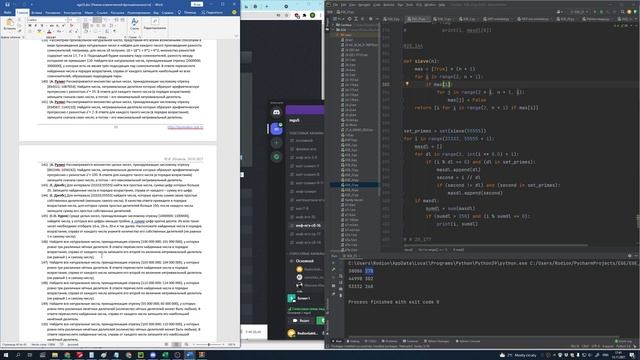Switch to Word Review (Рецензирование) tab
Viewport: 640px width, 360px height.
(139, 13)
